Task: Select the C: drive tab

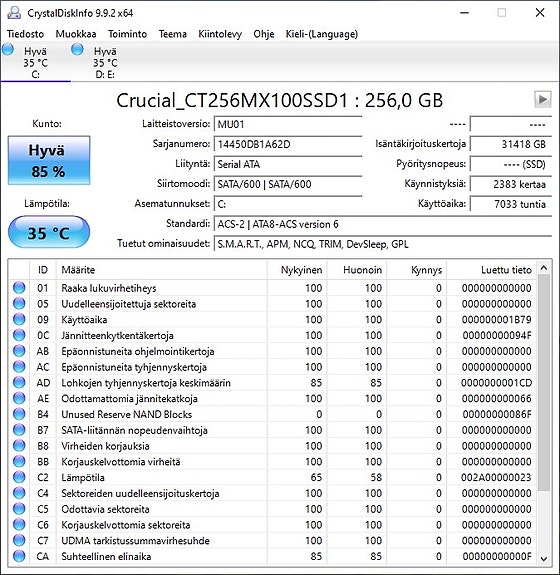Action: pos(36,62)
